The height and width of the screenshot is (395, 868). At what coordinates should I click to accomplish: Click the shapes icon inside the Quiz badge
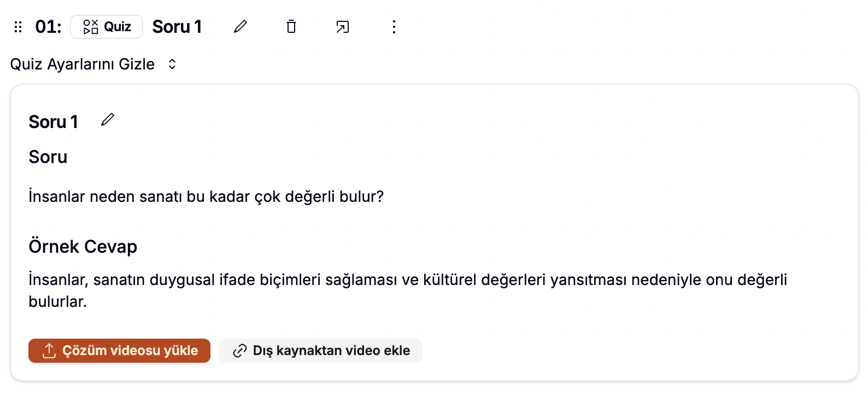pyautogui.click(x=91, y=27)
